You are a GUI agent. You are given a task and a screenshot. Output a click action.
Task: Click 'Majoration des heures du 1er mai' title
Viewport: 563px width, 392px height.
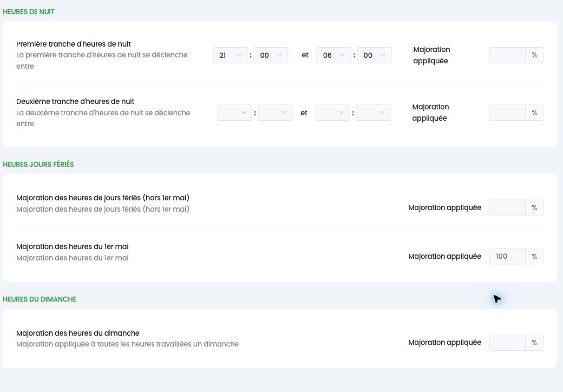73,246
